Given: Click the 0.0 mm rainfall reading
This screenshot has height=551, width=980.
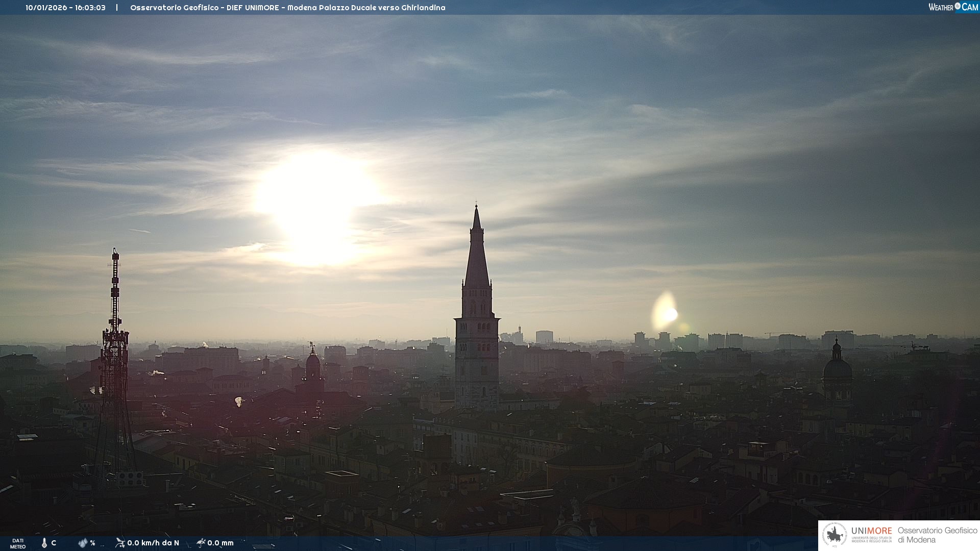Looking at the screenshot, I should (x=220, y=543).
